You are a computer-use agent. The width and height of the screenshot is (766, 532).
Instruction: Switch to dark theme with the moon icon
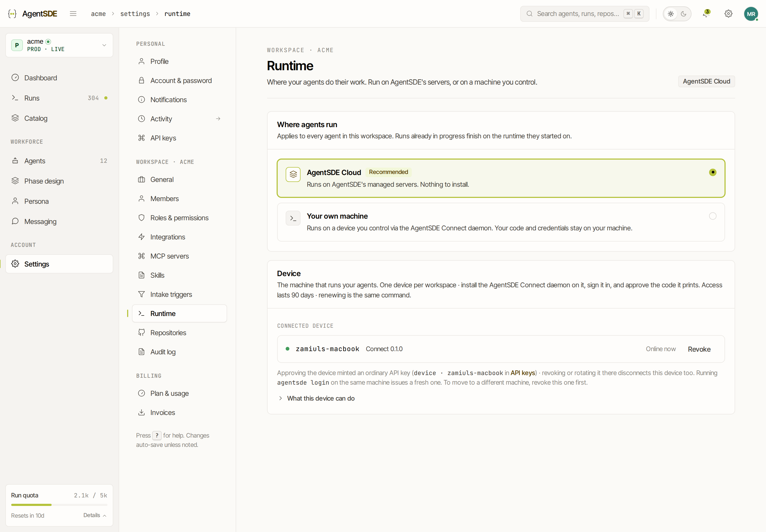pyautogui.click(x=683, y=14)
